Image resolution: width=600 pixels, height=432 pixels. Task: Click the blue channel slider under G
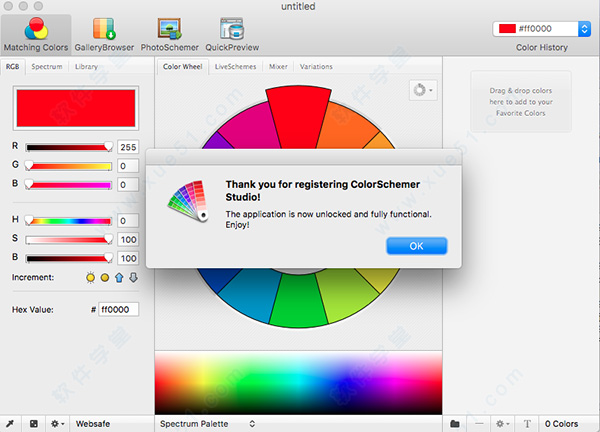coord(69,184)
